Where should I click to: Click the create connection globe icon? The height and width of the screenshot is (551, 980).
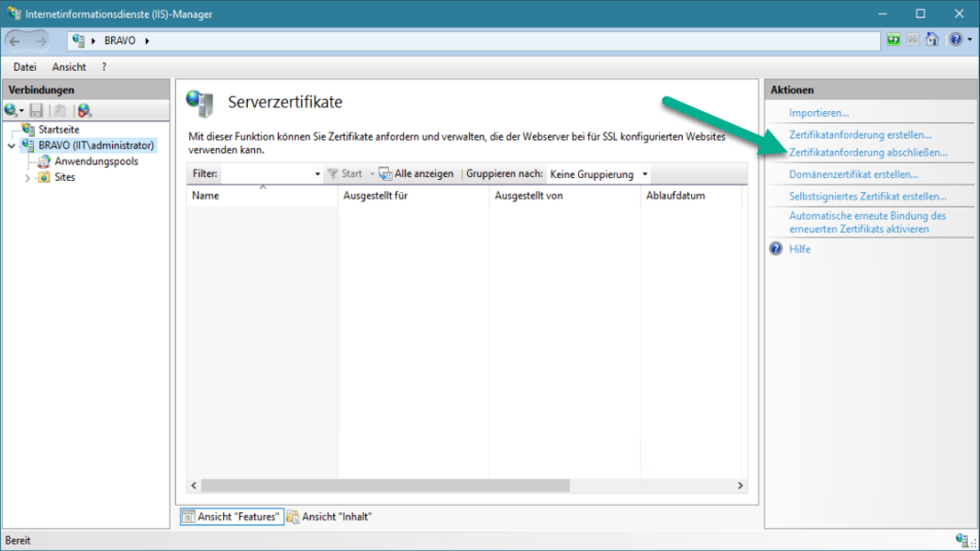click(x=12, y=110)
